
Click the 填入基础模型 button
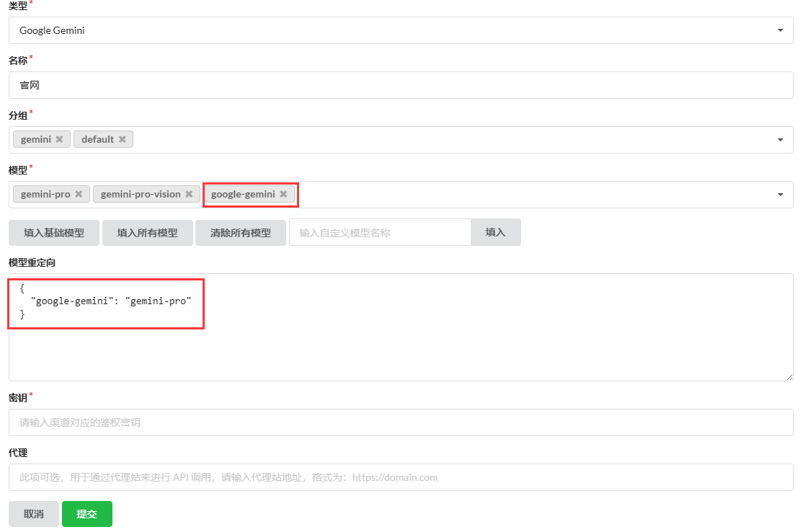[x=54, y=232]
